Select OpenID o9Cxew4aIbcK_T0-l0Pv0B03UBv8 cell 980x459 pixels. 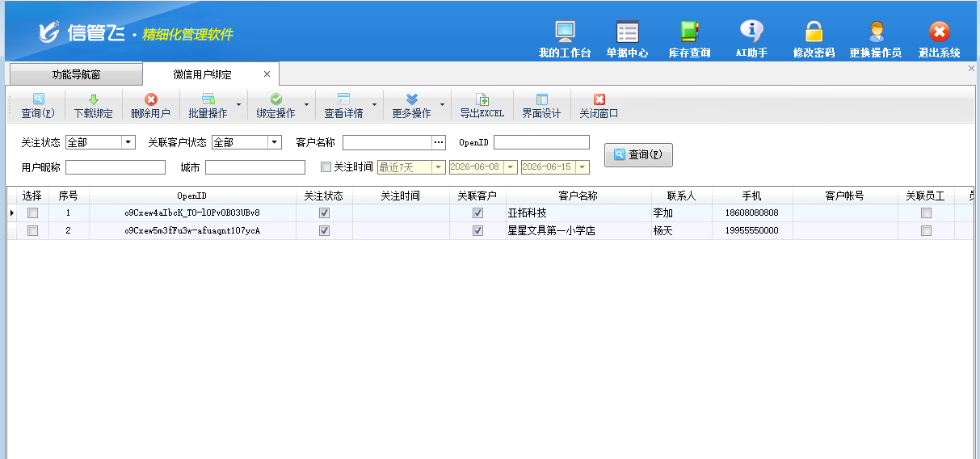[192, 213]
